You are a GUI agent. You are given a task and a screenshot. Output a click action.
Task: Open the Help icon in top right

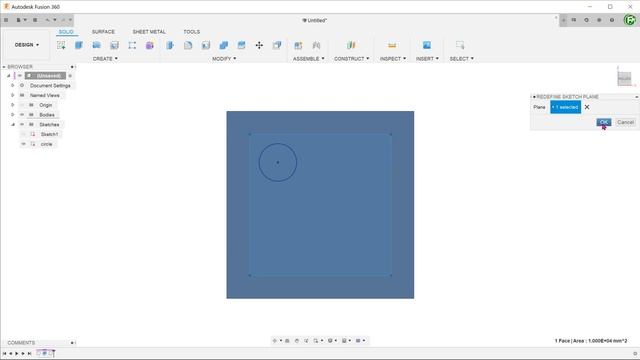point(612,20)
